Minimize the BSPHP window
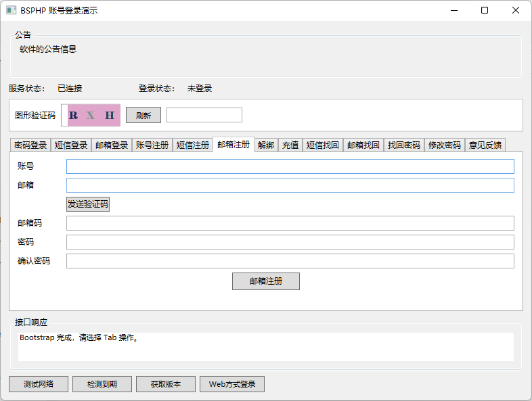Viewport: 532px width, 401px height. [454, 11]
